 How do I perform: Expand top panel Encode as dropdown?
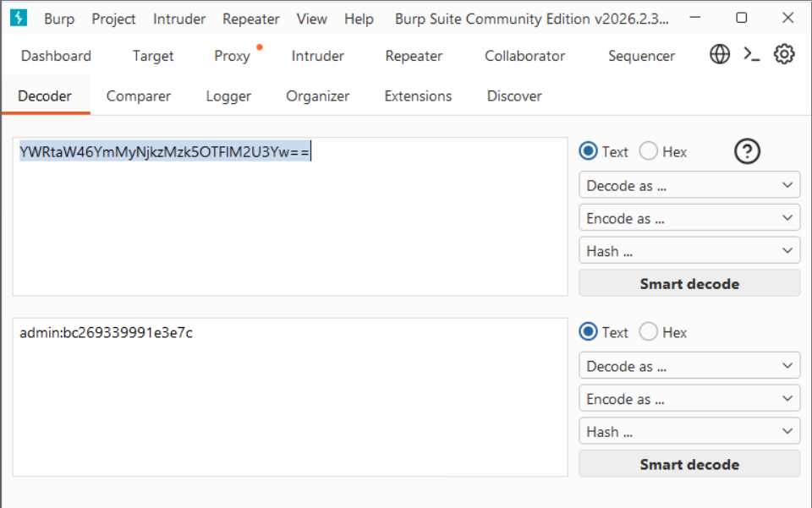coord(689,218)
